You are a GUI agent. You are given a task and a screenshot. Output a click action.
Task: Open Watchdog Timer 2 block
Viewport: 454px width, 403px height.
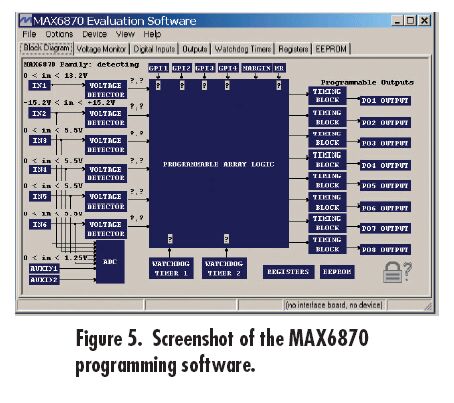click(224, 268)
